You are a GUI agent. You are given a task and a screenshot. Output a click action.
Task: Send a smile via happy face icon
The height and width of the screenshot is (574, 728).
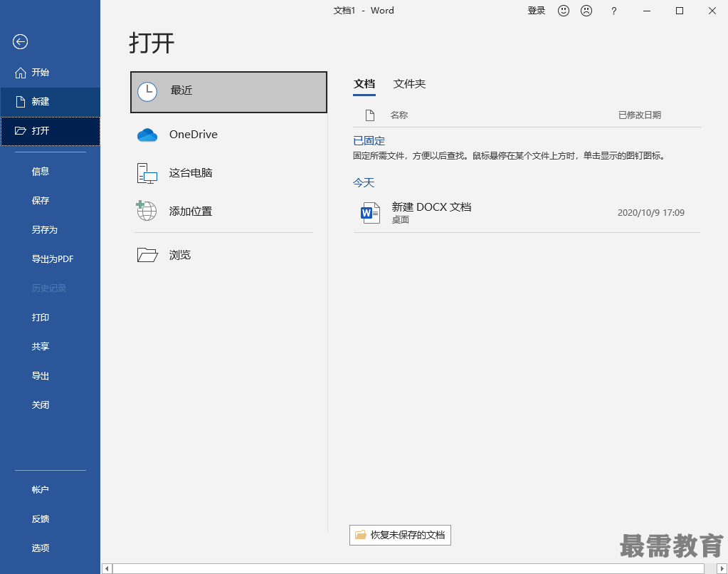click(563, 11)
